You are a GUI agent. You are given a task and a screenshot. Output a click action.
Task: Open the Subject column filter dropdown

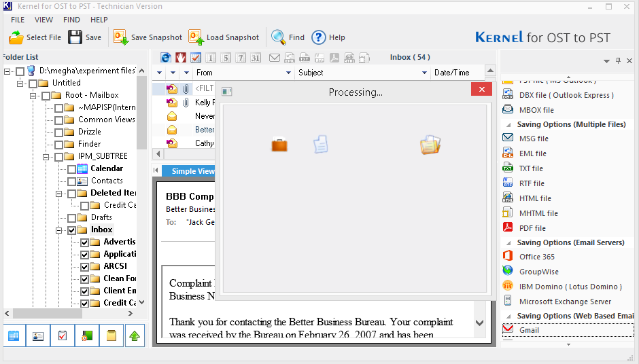tap(424, 73)
